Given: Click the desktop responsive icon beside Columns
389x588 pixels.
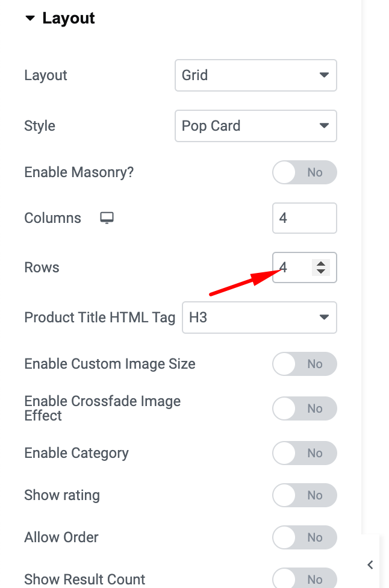Looking at the screenshot, I should point(107,218).
